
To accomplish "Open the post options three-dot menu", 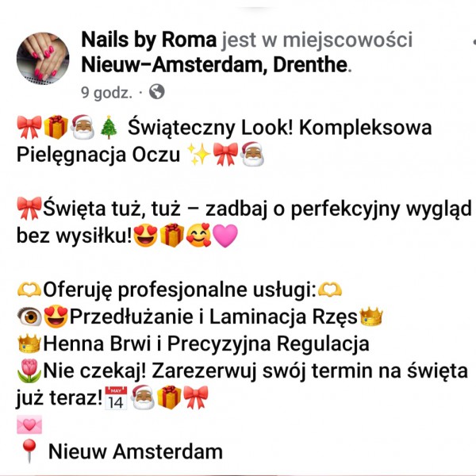I will (474, 42).
